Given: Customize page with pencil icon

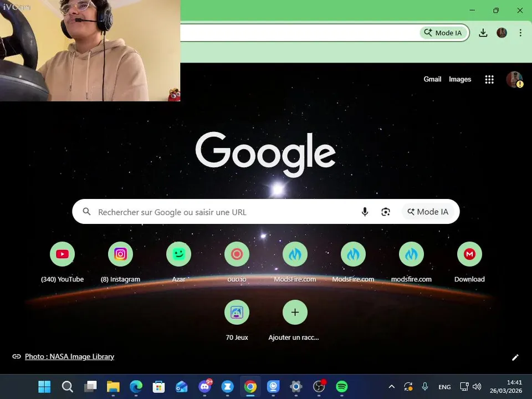Looking at the screenshot, I should point(515,357).
